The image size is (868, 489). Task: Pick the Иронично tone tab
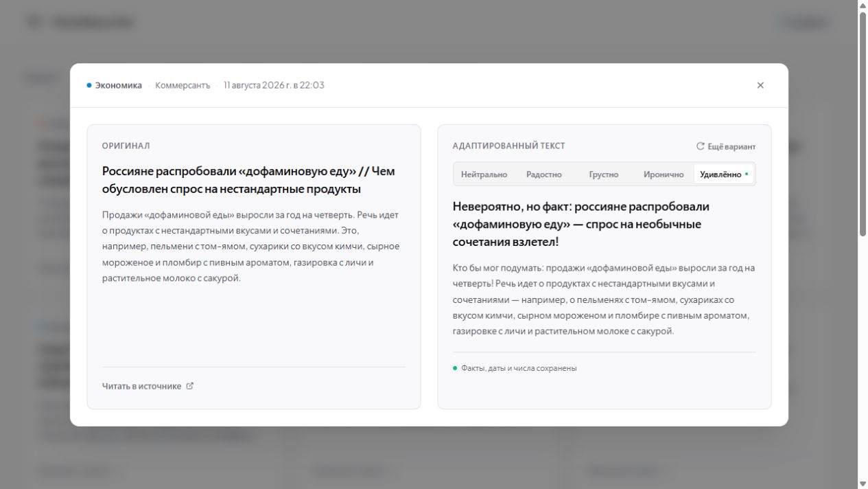tap(664, 174)
